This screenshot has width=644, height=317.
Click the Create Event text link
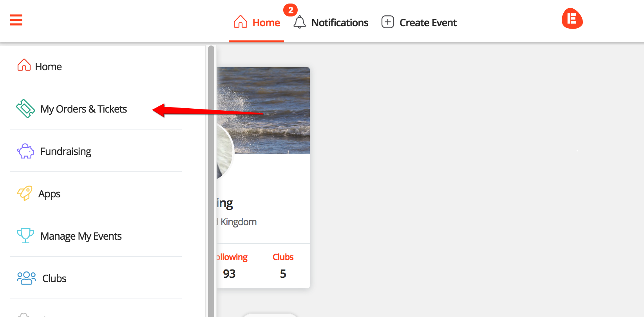coord(428,23)
